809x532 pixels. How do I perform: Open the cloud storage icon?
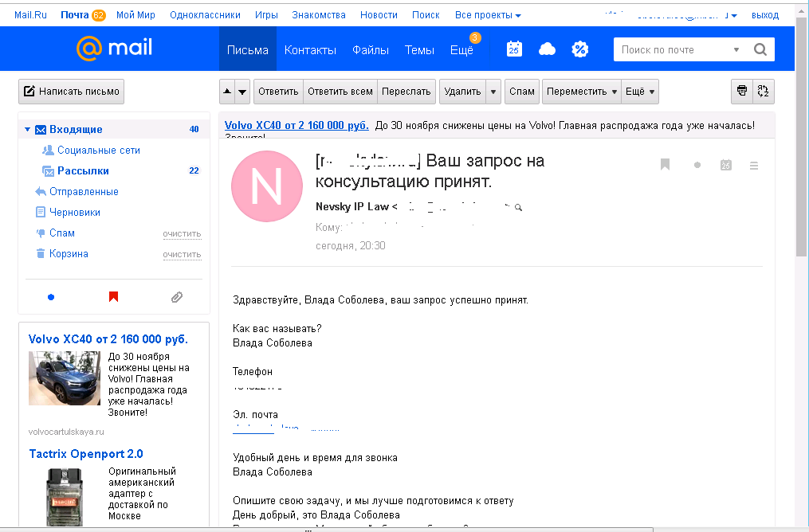tap(547, 49)
